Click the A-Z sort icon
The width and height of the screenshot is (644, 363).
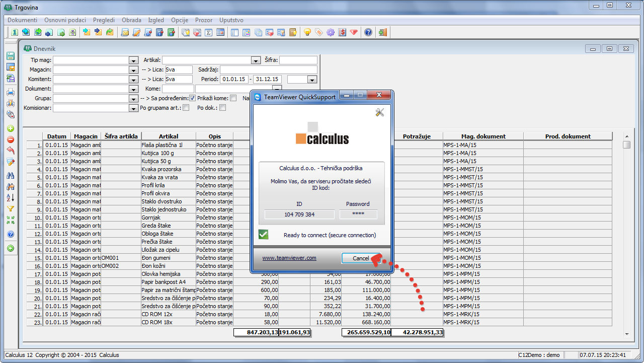pos(10,197)
